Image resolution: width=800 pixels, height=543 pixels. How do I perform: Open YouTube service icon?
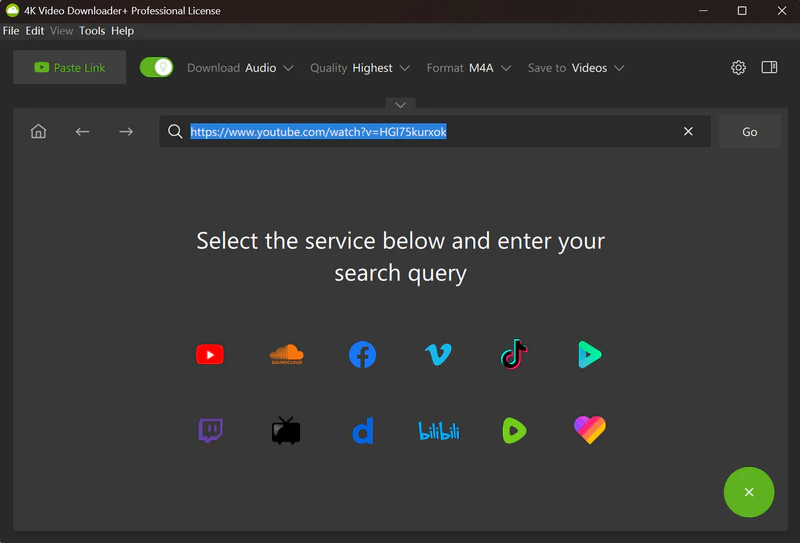pos(210,354)
